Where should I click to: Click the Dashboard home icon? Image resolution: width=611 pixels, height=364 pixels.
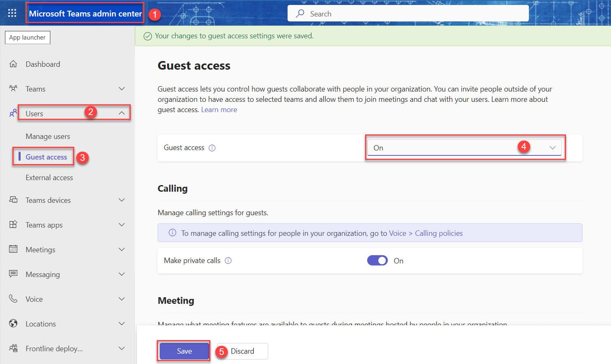point(13,64)
